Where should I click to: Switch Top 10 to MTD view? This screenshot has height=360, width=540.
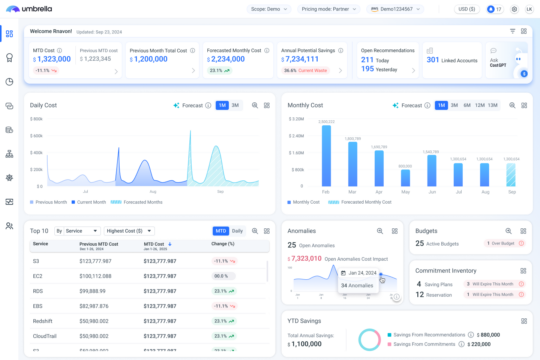click(x=221, y=231)
